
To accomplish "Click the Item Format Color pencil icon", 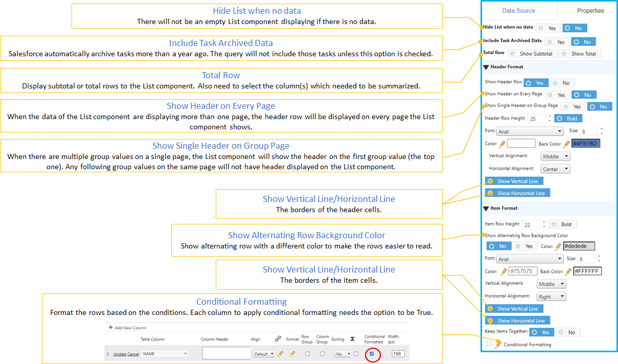I will click(x=504, y=271).
